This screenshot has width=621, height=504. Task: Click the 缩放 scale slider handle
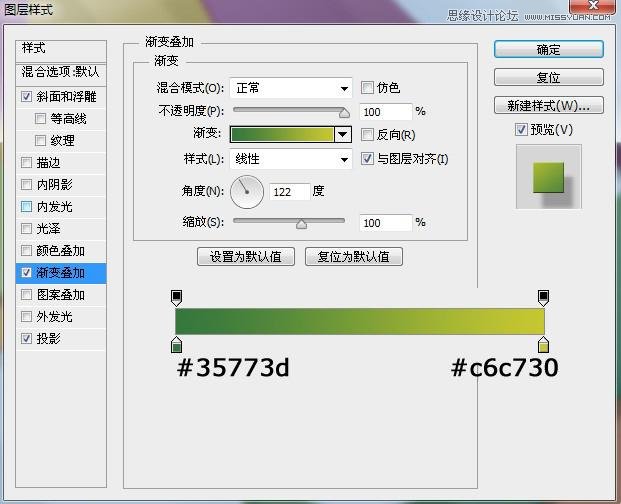pos(301,224)
